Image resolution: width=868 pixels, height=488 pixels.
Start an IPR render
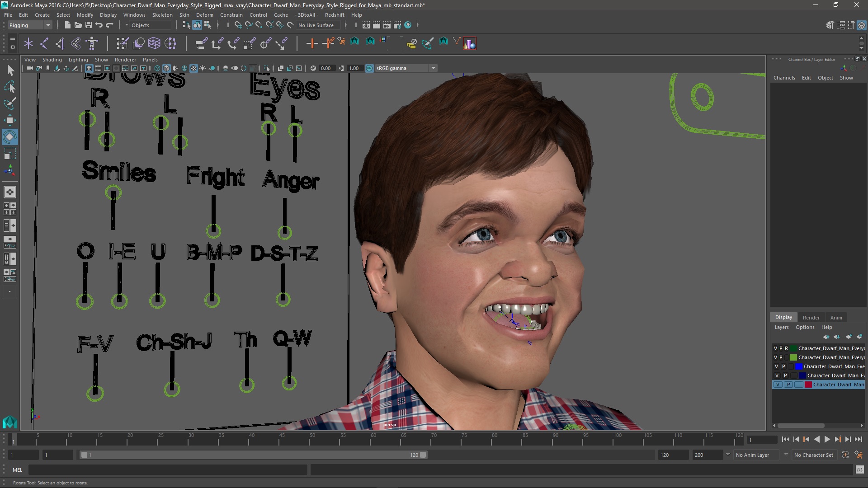pyautogui.click(x=387, y=25)
